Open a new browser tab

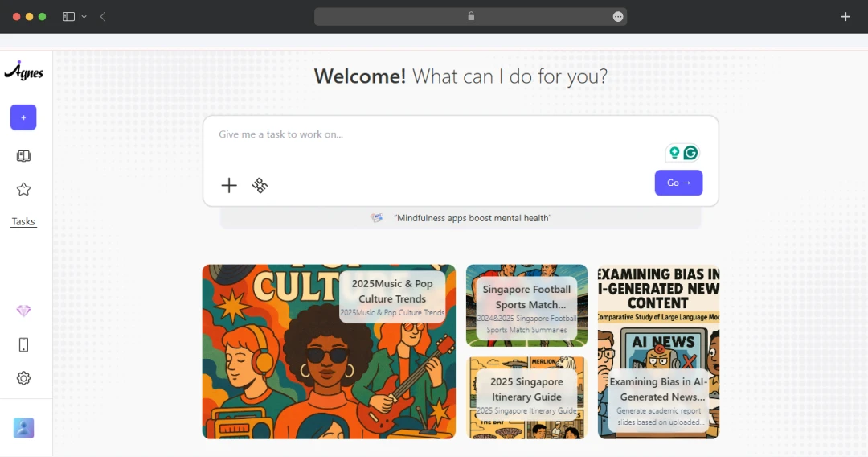point(845,17)
